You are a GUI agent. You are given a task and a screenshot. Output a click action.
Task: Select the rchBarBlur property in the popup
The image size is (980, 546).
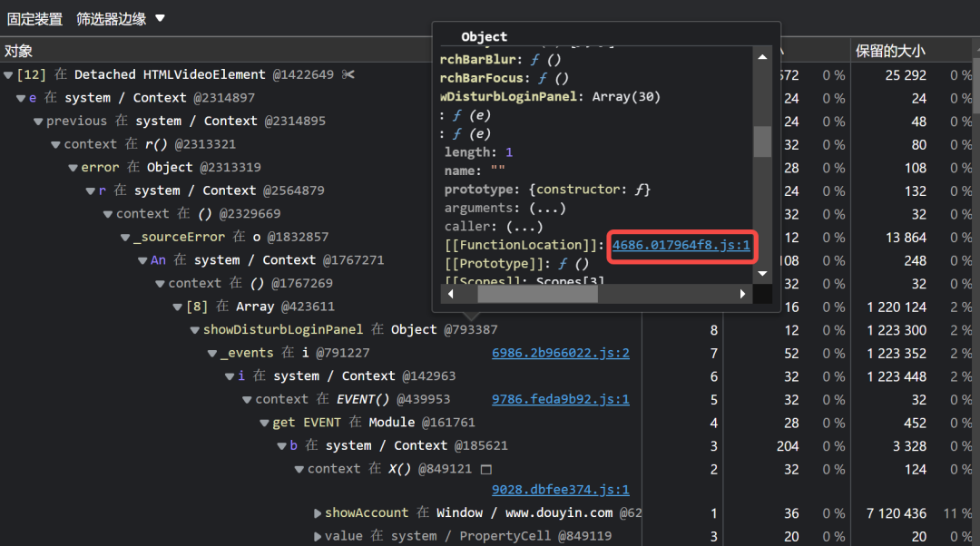click(x=501, y=59)
